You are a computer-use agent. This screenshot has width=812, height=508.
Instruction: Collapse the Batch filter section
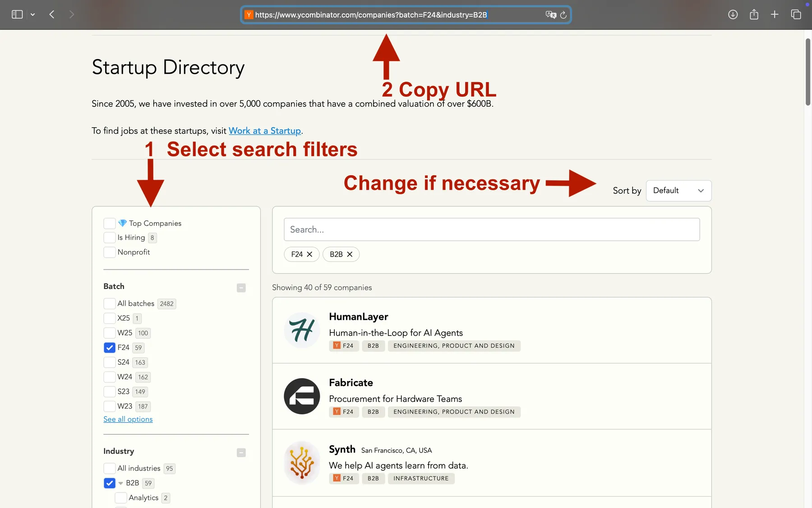coord(241,288)
